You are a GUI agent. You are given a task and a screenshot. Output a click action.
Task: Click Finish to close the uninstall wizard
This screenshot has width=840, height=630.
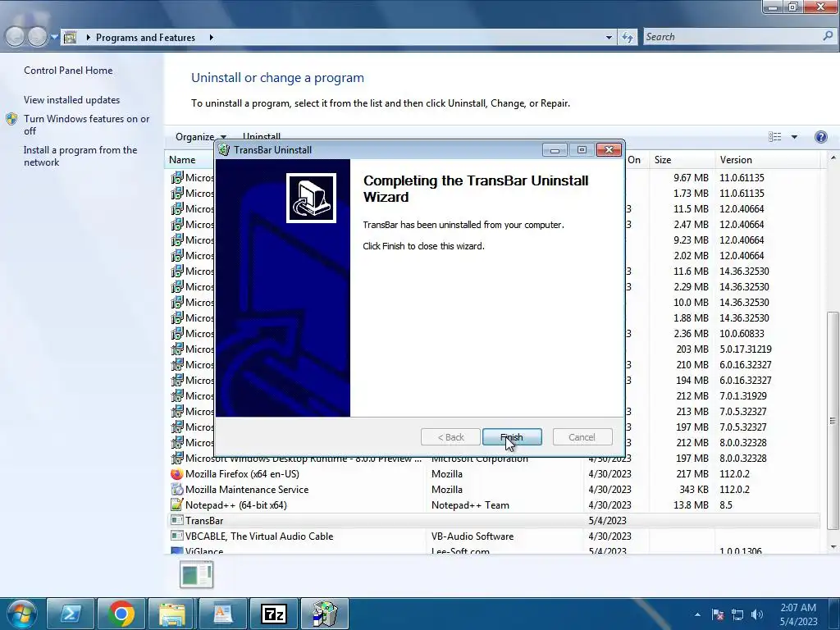tap(512, 437)
